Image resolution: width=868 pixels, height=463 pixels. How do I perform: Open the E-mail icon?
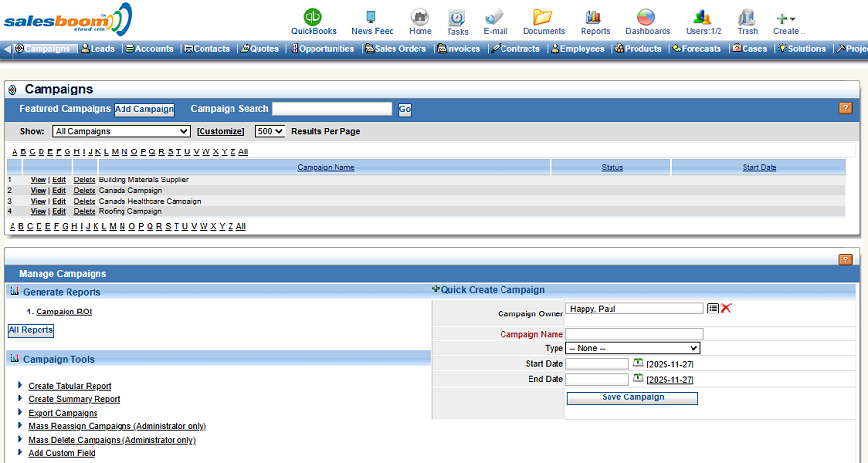[495, 17]
